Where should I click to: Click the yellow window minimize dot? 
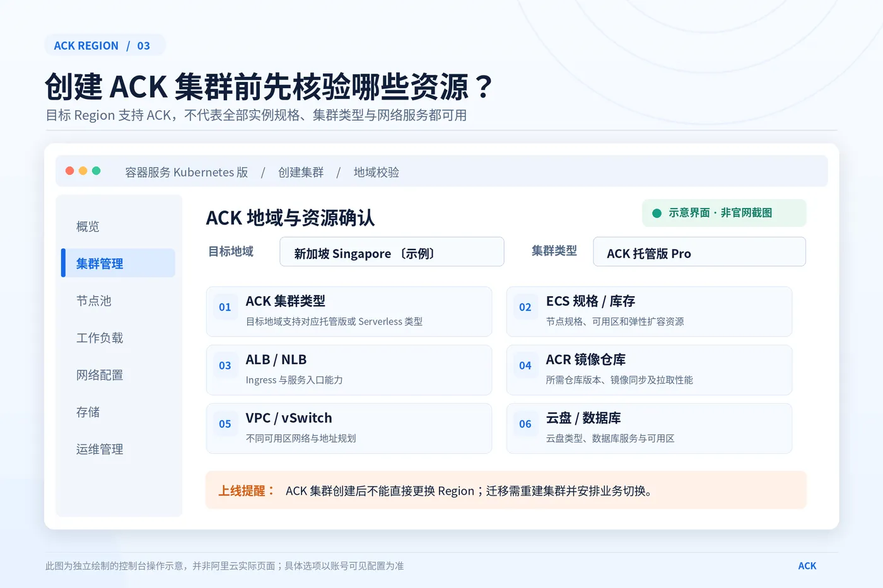coord(83,171)
